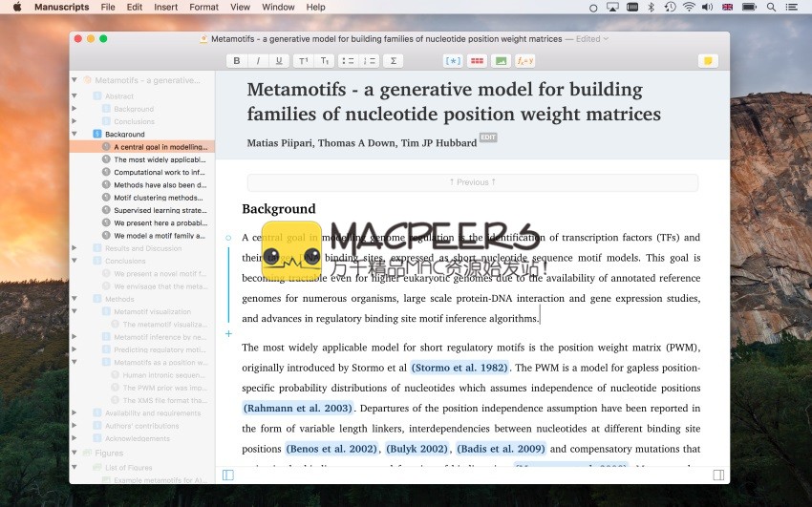Image resolution: width=812 pixels, height=507 pixels.
Task: Insert an equation using the fx=y icon
Action: click(x=524, y=60)
